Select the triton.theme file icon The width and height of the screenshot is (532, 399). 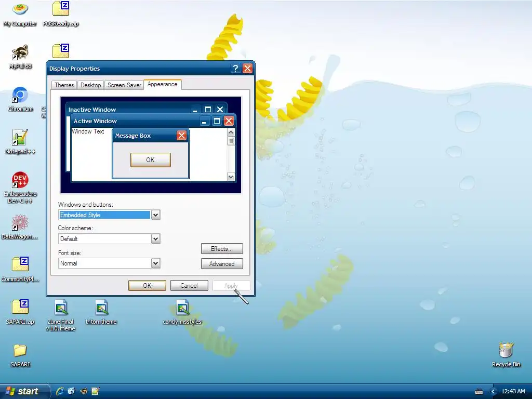click(101, 312)
